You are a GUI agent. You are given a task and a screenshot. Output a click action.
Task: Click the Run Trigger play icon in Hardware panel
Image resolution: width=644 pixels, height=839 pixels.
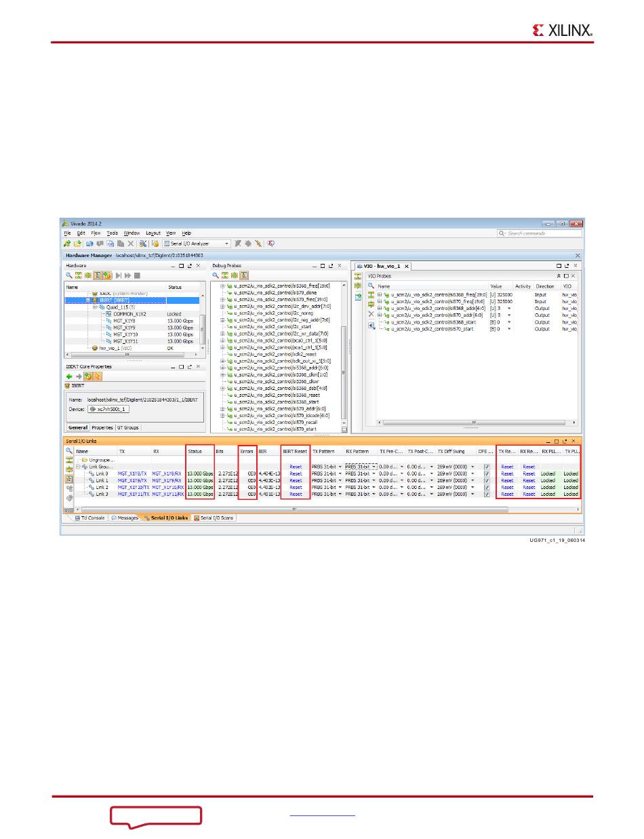tap(118, 275)
